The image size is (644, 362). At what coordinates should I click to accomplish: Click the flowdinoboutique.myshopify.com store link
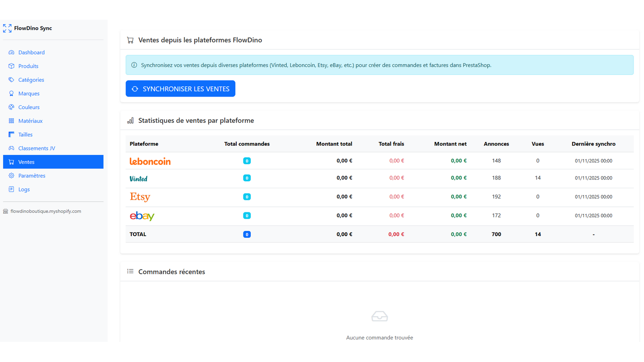point(45,211)
